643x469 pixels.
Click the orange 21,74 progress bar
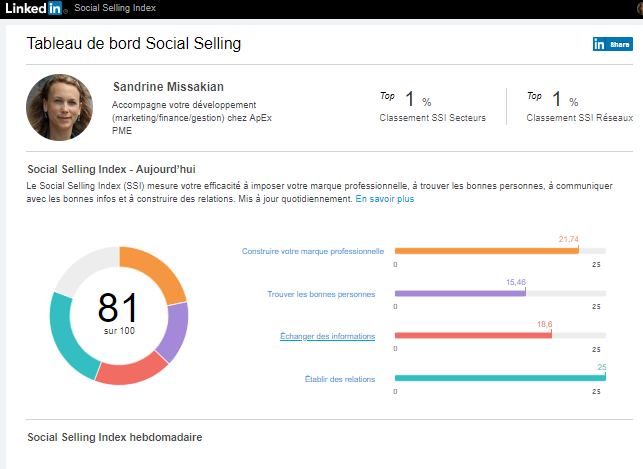point(486,251)
